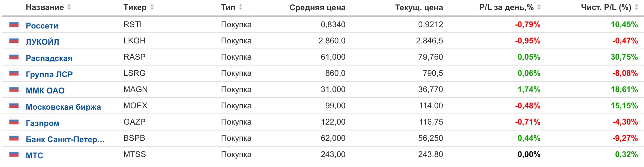Sort table by Название column arrows
The width and height of the screenshot is (644, 167).
(x=69, y=7)
